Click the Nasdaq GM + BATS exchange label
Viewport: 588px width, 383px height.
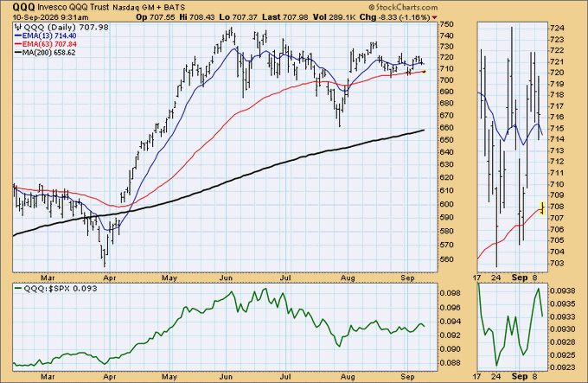[x=149, y=8]
